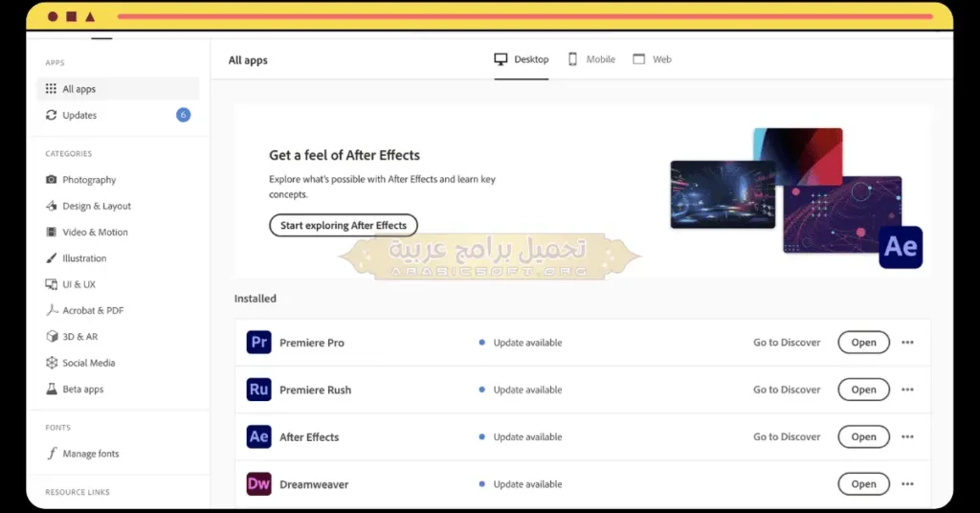Image resolution: width=980 pixels, height=513 pixels.
Task: Open the Updates section
Action: coord(118,115)
